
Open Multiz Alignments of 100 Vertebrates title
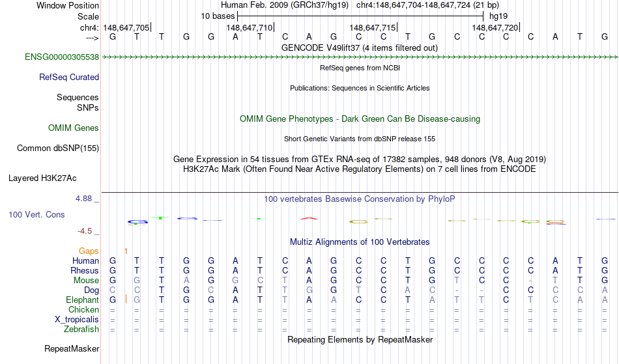click(x=360, y=242)
